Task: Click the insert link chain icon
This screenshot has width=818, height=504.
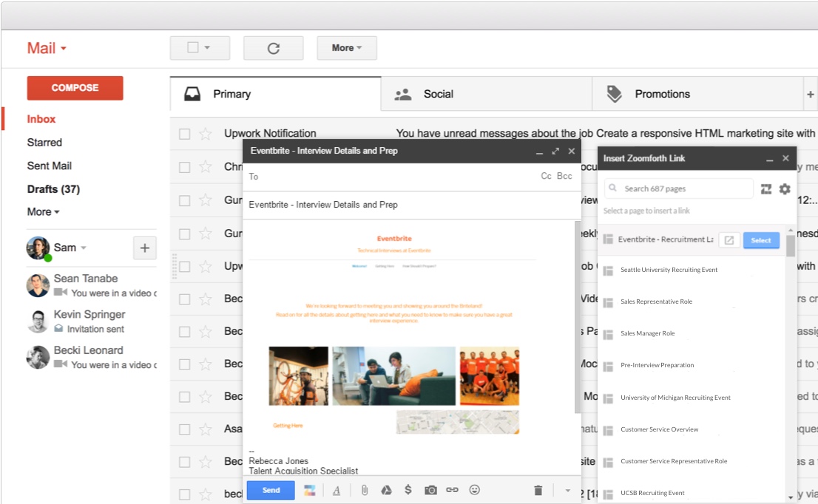Action: 453,490
